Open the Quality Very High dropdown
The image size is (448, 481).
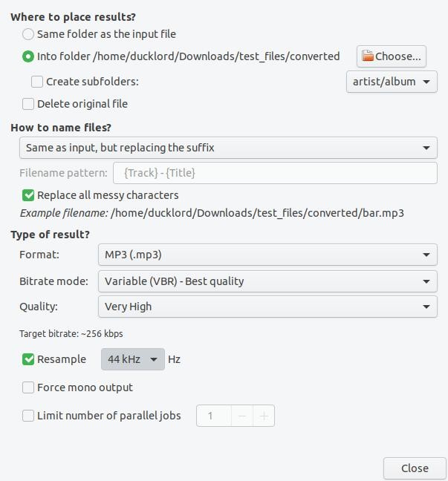(x=267, y=307)
